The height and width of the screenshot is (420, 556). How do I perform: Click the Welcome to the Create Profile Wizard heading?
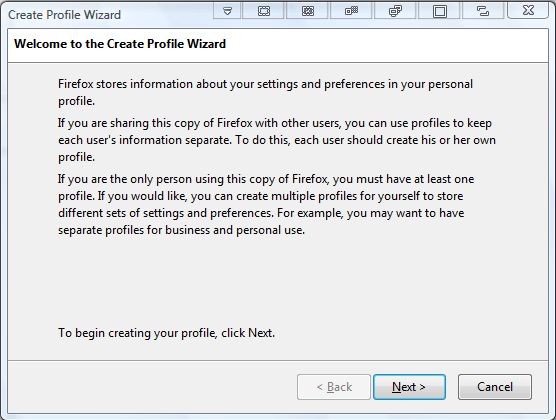coord(120,44)
